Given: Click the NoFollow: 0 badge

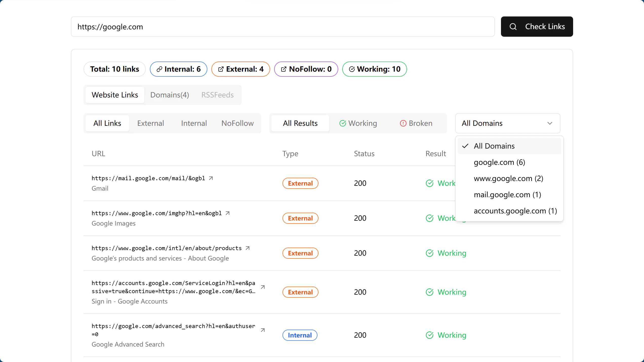Looking at the screenshot, I should 306,69.
